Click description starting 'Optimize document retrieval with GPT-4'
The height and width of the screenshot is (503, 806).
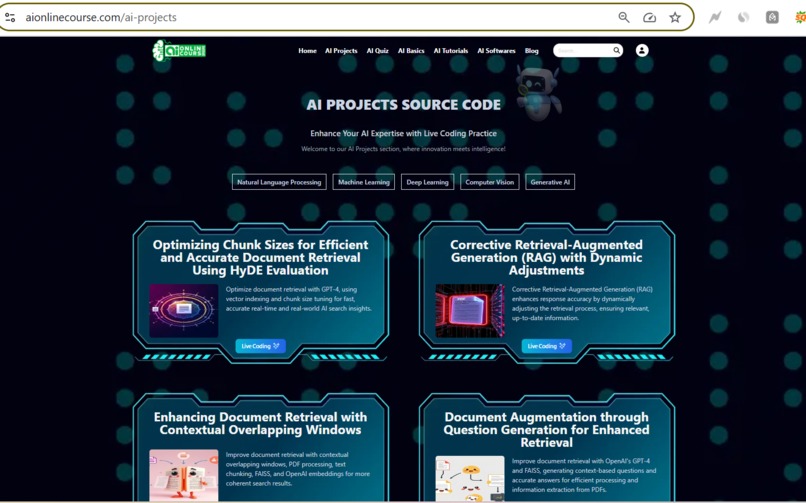pyautogui.click(x=299, y=299)
